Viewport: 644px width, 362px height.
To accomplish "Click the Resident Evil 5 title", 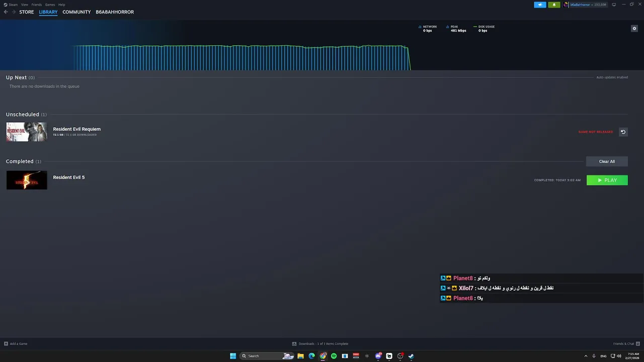I will click(x=69, y=177).
